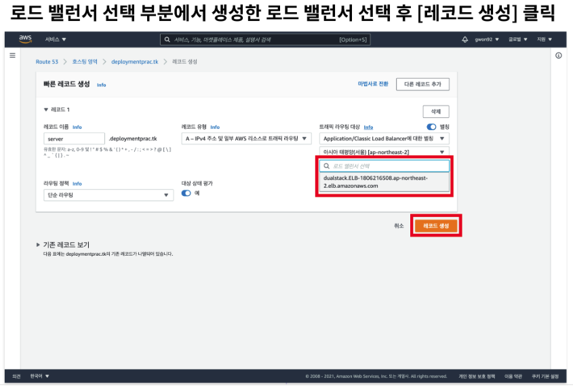This screenshot has height=392, width=573.
Task: Open the 글로벌 region menu
Action: click(x=518, y=39)
